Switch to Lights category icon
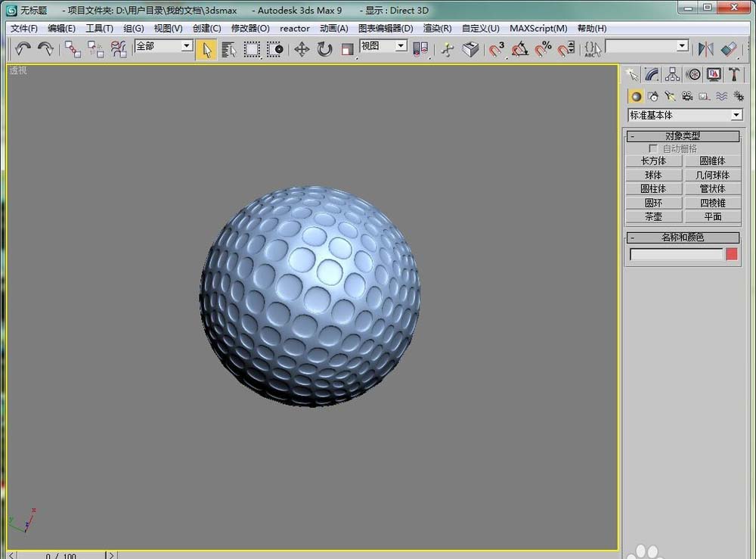Viewport: 756px width, 559px height. tap(670, 96)
